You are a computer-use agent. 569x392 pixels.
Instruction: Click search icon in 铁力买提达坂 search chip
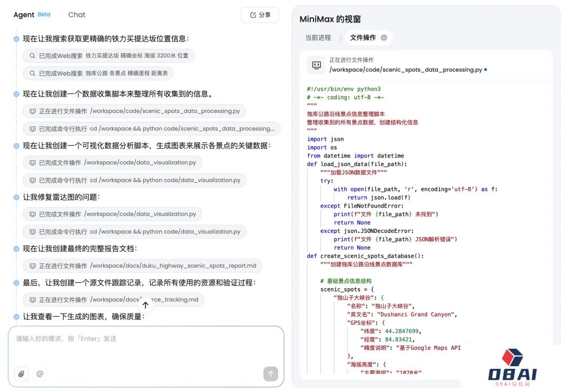tap(32, 56)
